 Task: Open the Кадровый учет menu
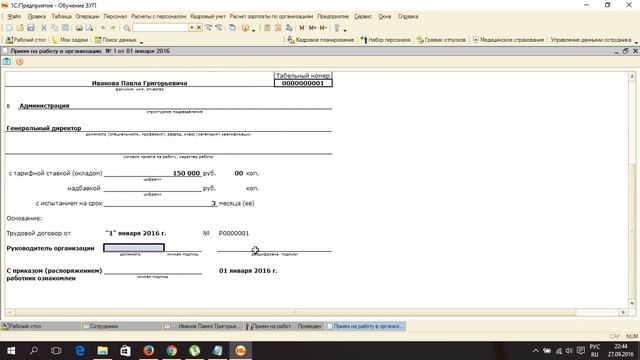click(208, 17)
